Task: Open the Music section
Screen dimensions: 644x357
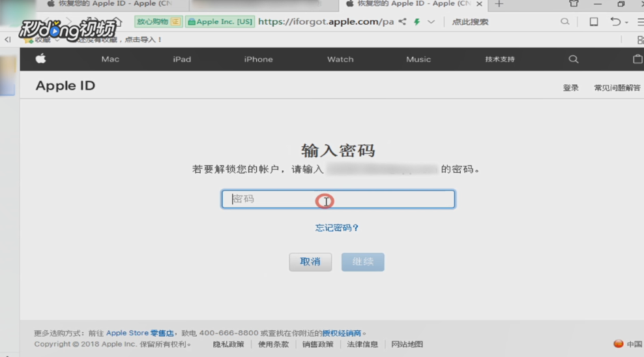Action: pos(418,59)
